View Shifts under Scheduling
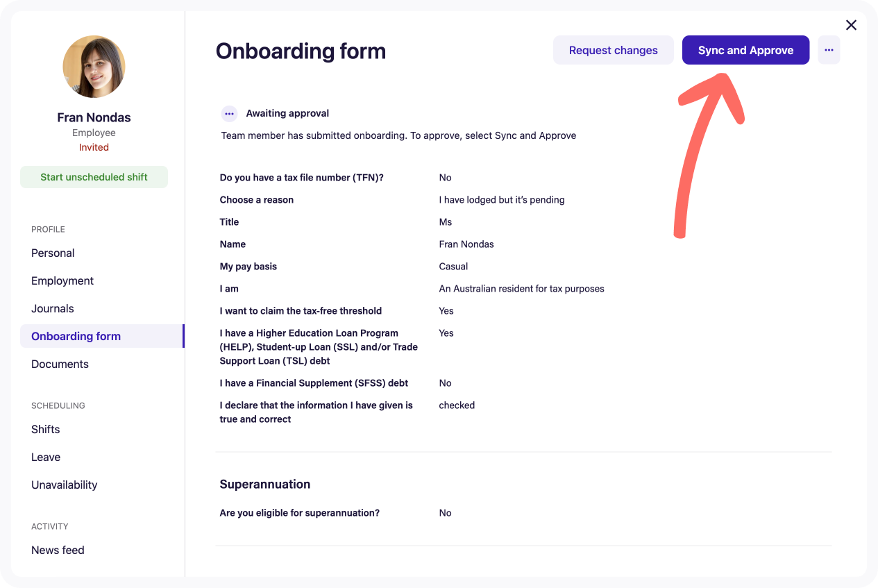 46,429
